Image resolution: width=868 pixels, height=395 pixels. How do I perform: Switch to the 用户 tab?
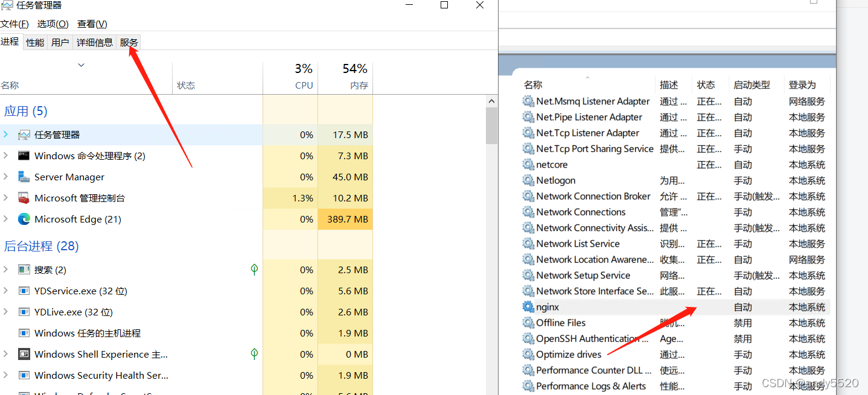[60, 42]
